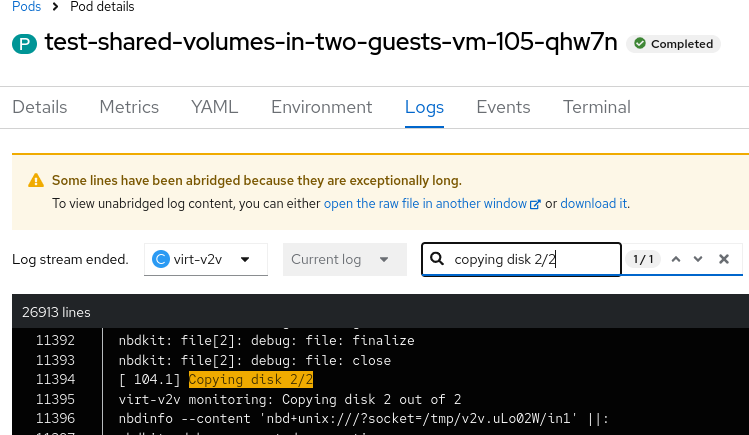Switch to the Details tab
Viewport: 749px width, 435px height.
pyautogui.click(x=40, y=107)
